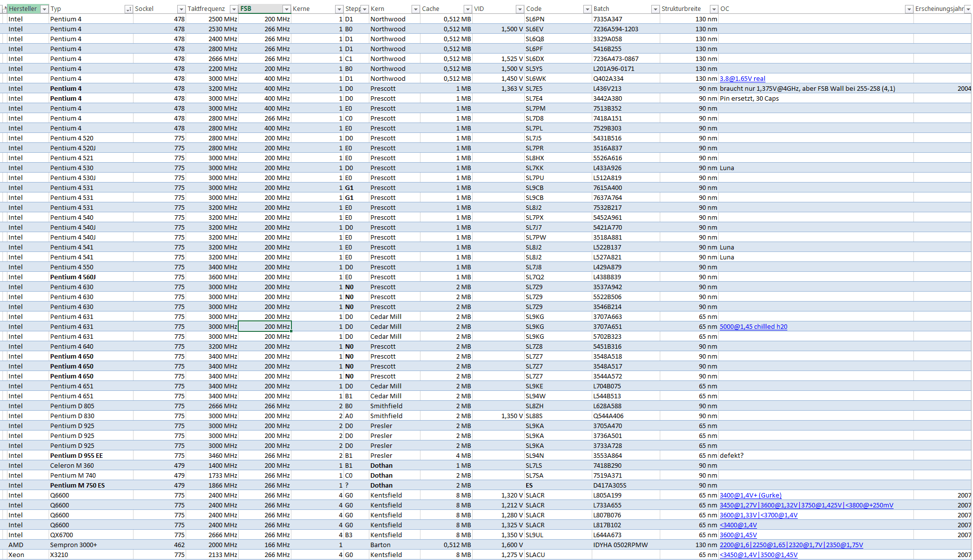Follow the '5000@1,45 chilled h20' link
This screenshot has width=973, height=560.
(753, 326)
